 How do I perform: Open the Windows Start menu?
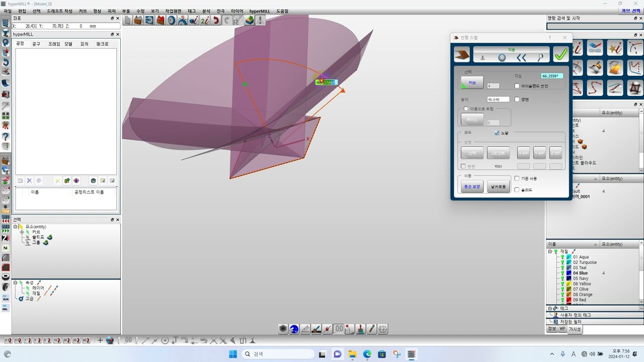[x=233, y=354]
